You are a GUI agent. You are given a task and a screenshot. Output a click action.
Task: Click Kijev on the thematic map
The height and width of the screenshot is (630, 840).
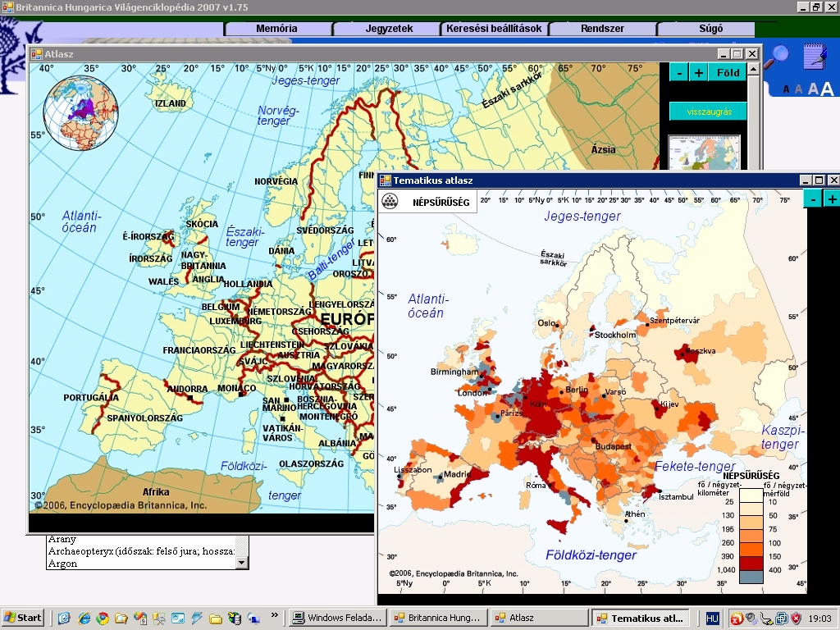[669, 404]
